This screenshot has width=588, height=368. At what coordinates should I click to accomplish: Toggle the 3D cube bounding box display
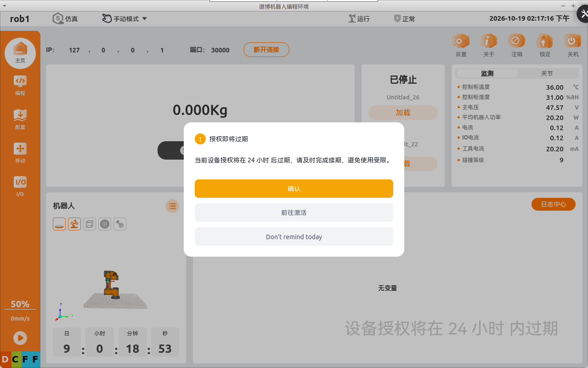pyautogui.click(x=90, y=224)
